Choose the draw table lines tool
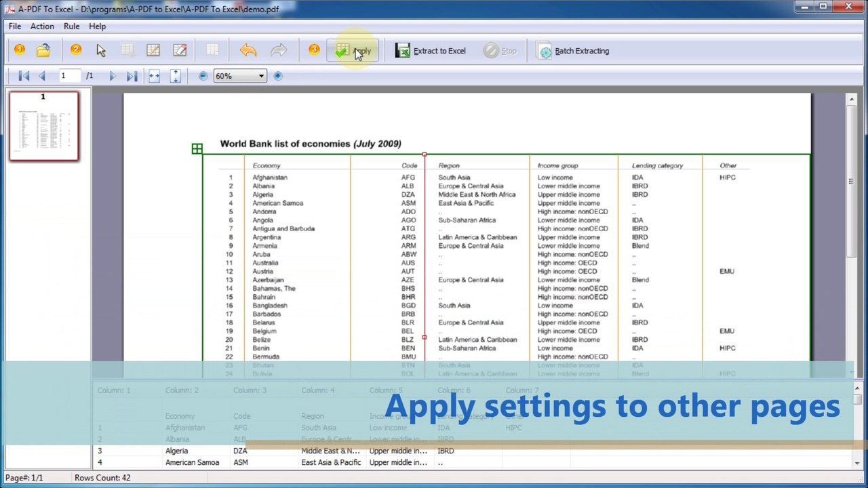Image resolution: width=868 pixels, height=488 pixels. click(153, 50)
